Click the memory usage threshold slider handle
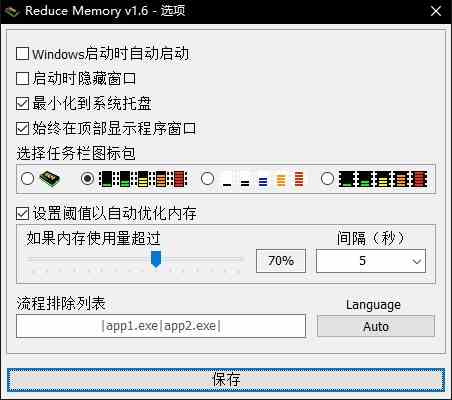452x400 pixels. 156,259
